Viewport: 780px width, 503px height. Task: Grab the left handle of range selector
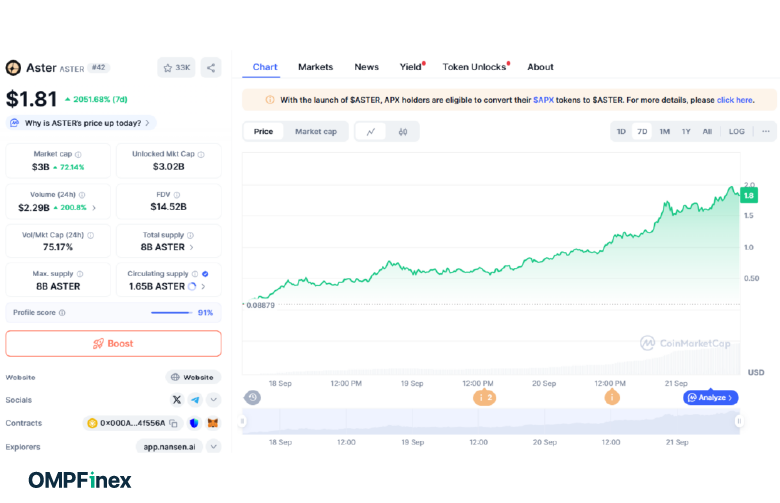[243, 421]
